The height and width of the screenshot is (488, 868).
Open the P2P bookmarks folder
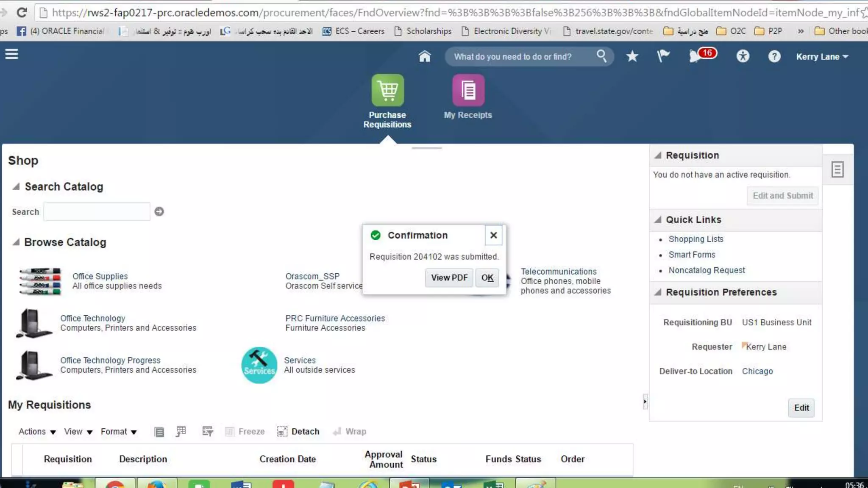point(769,31)
